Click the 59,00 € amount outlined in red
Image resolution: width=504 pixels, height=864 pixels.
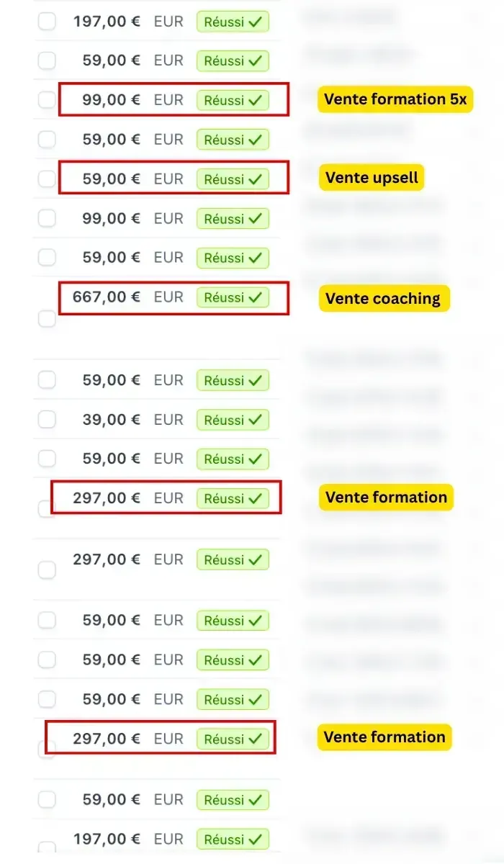pos(112,178)
